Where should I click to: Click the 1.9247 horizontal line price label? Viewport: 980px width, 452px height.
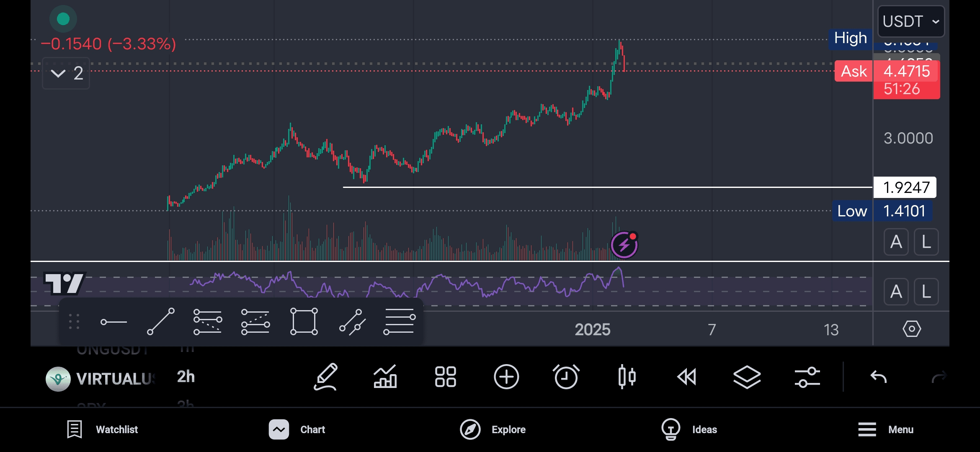coord(906,187)
